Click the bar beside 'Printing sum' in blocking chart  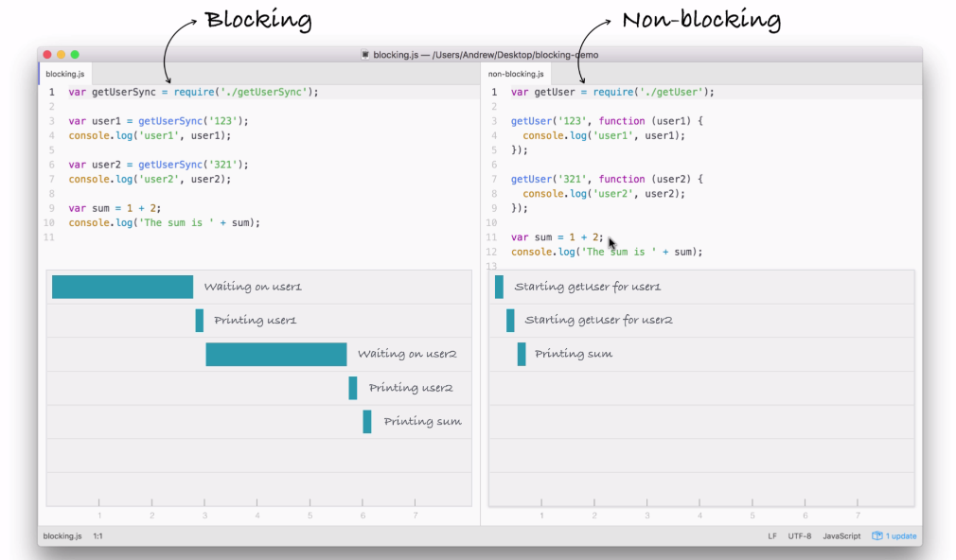point(367,422)
